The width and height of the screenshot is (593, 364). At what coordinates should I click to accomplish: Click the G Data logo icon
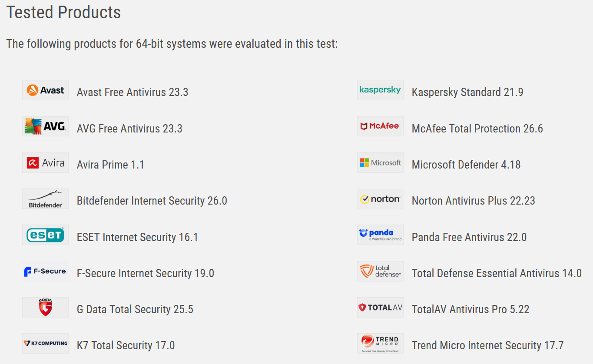(45, 308)
